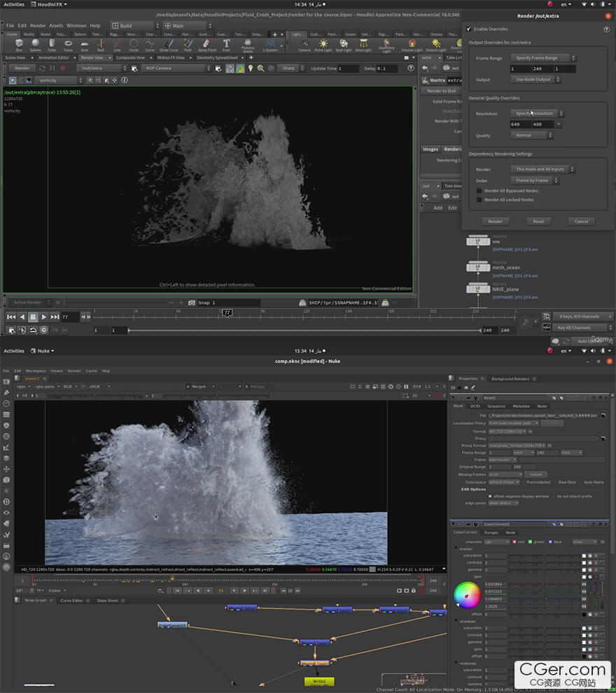Toggle the blue channel checkbox in ColorCorrect2
616x693 pixels.
click(x=550, y=542)
